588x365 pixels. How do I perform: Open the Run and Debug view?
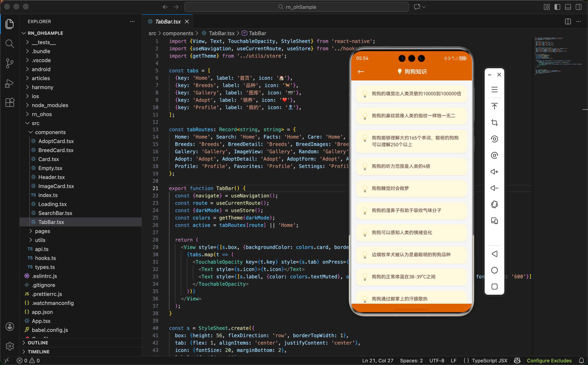[x=10, y=84]
